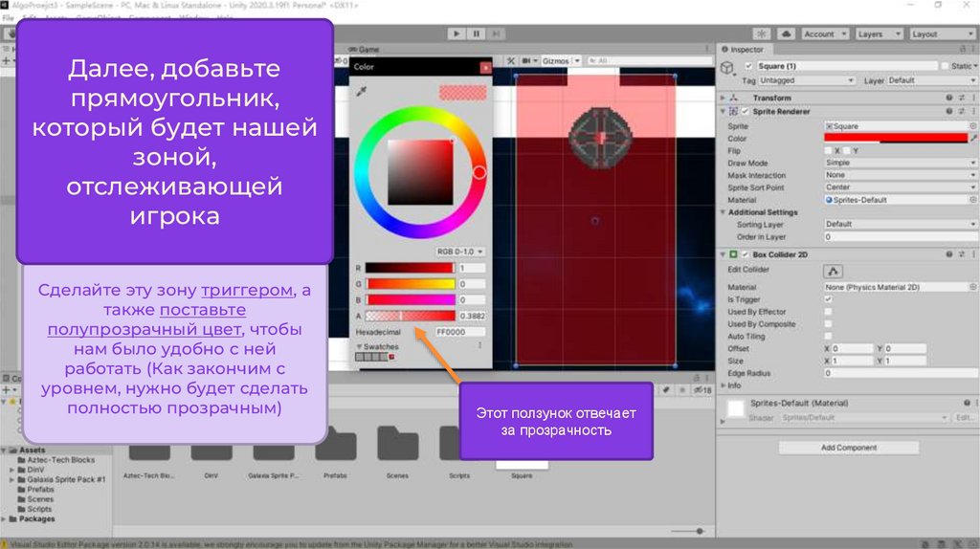Toggle Flip Y checkbox
Image resolution: width=980 pixels, height=549 pixels.
click(847, 150)
